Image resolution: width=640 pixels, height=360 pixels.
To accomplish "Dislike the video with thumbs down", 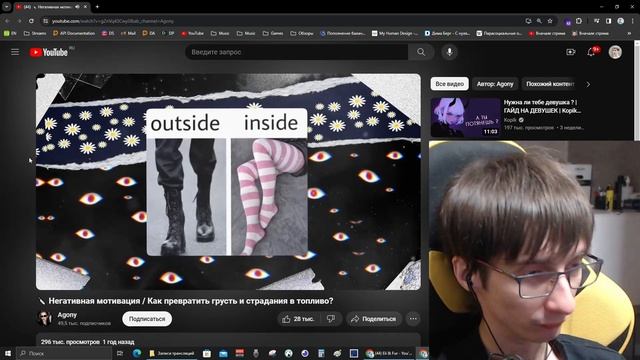I will click(x=331, y=319).
